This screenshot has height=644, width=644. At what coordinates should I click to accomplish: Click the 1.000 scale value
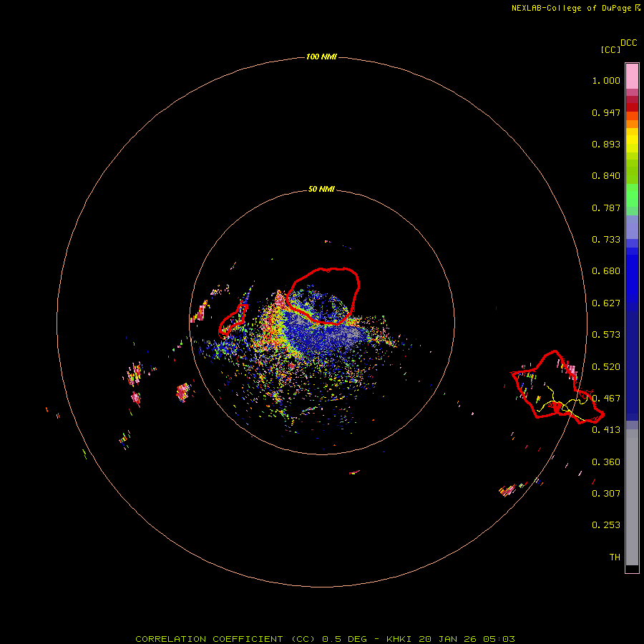coord(606,80)
